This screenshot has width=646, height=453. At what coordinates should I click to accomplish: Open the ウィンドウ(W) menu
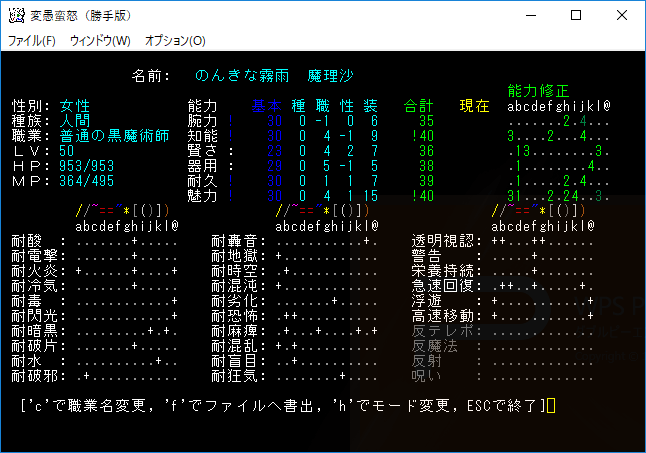click(100, 41)
